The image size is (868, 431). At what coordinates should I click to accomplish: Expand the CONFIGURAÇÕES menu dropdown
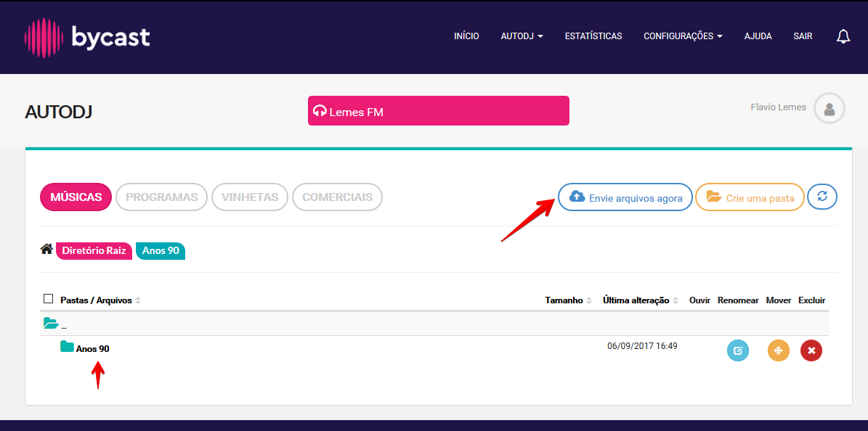(x=683, y=36)
